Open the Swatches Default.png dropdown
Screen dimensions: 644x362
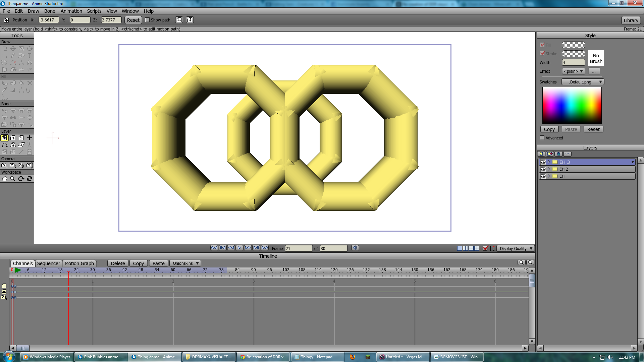[583, 82]
